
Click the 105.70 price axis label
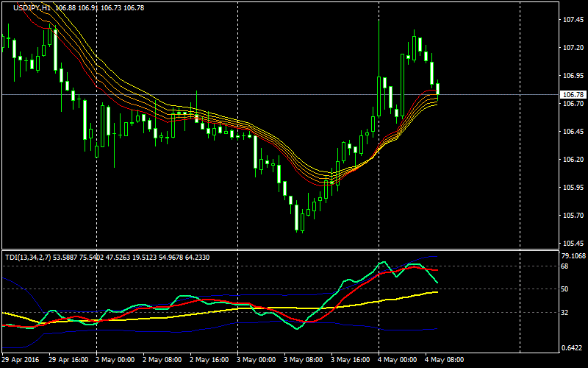573,216
